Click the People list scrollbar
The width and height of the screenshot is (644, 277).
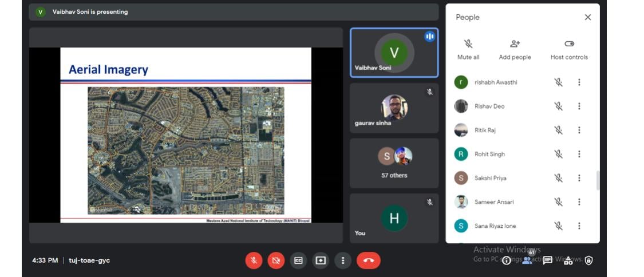pos(598,180)
